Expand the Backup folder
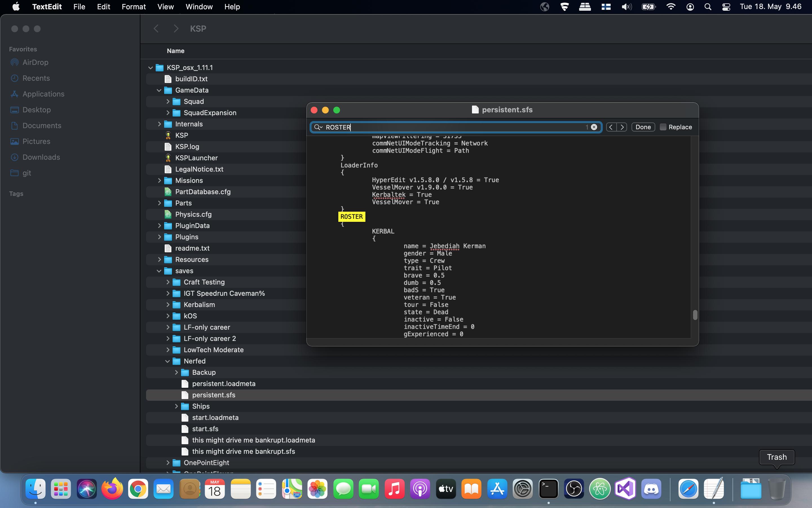This screenshot has width=812, height=508. click(176, 372)
